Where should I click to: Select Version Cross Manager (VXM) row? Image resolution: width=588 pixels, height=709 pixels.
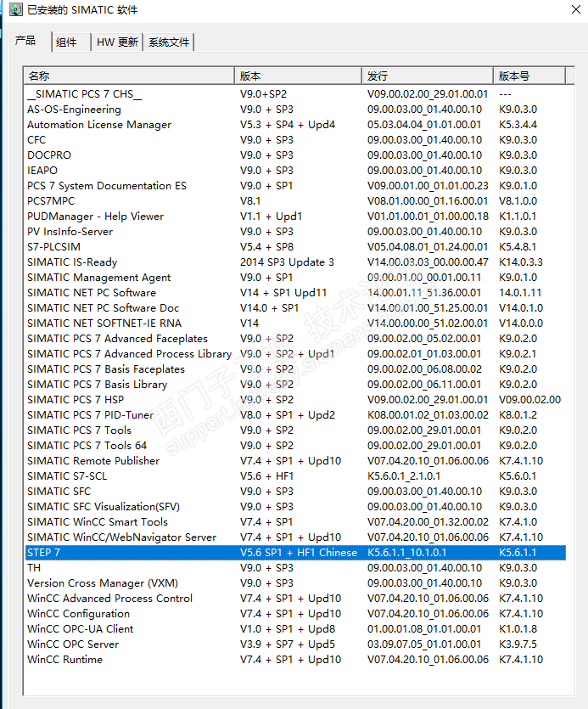click(x=295, y=583)
